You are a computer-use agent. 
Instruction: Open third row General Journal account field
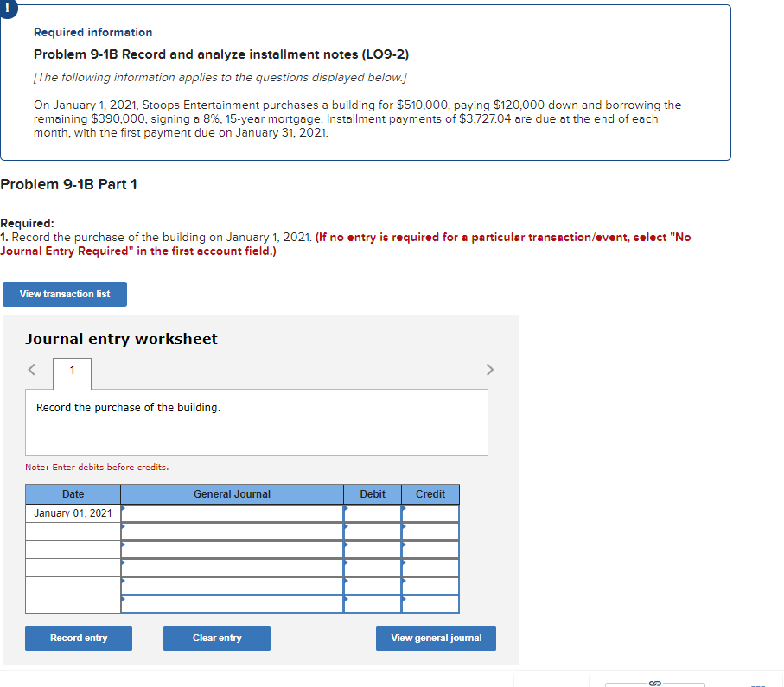(232, 550)
